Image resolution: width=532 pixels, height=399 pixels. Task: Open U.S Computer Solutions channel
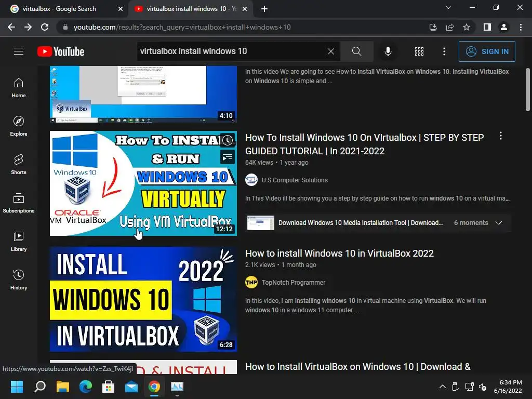coord(295,180)
